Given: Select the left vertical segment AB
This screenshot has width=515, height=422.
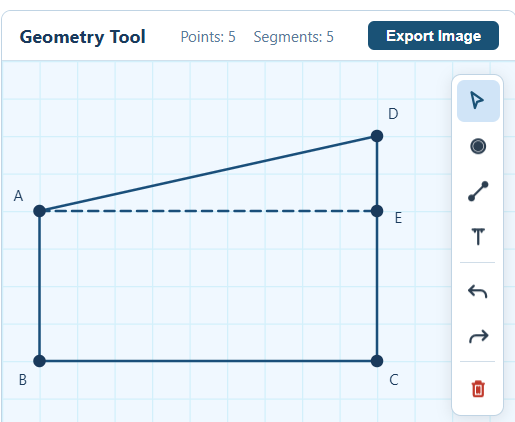Looking at the screenshot, I should pos(40,286).
